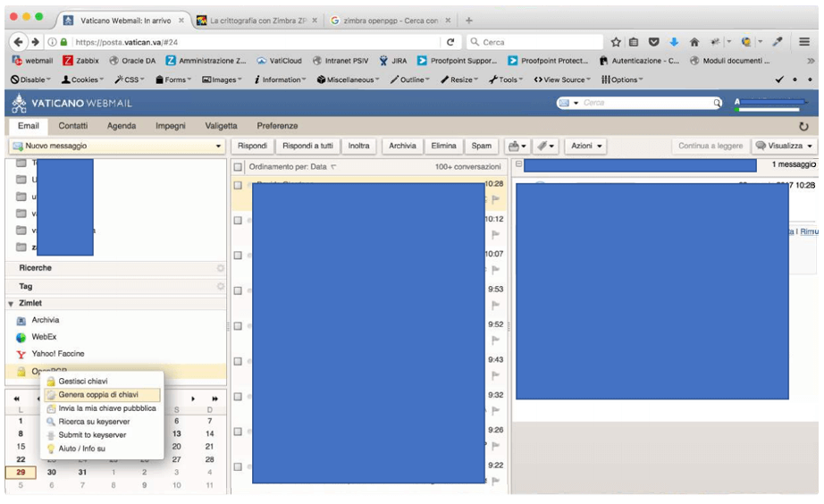Go to next month in mini calendar
The height and width of the screenshot is (504, 824).
coord(193,399)
